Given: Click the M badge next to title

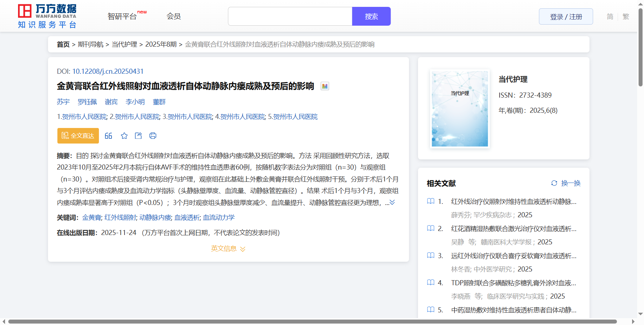Looking at the screenshot, I should (325, 86).
